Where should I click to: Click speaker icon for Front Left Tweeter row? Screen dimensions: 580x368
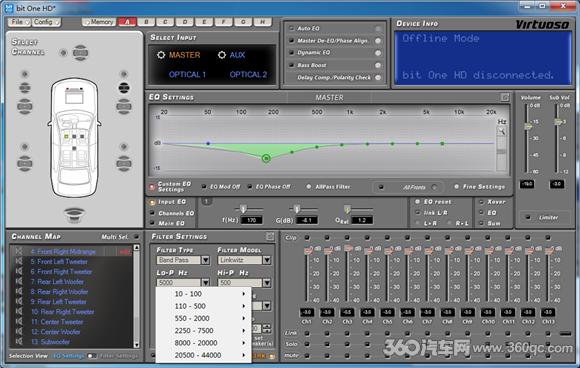[19, 261]
